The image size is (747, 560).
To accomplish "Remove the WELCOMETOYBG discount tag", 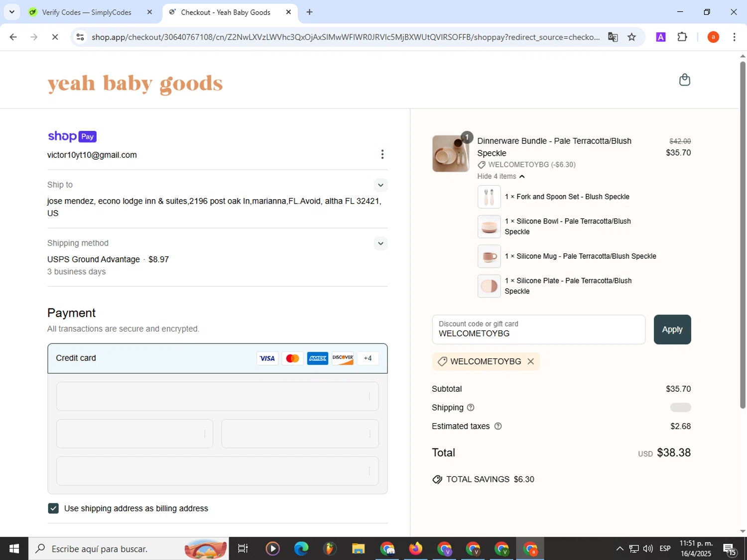I will pyautogui.click(x=531, y=361).
